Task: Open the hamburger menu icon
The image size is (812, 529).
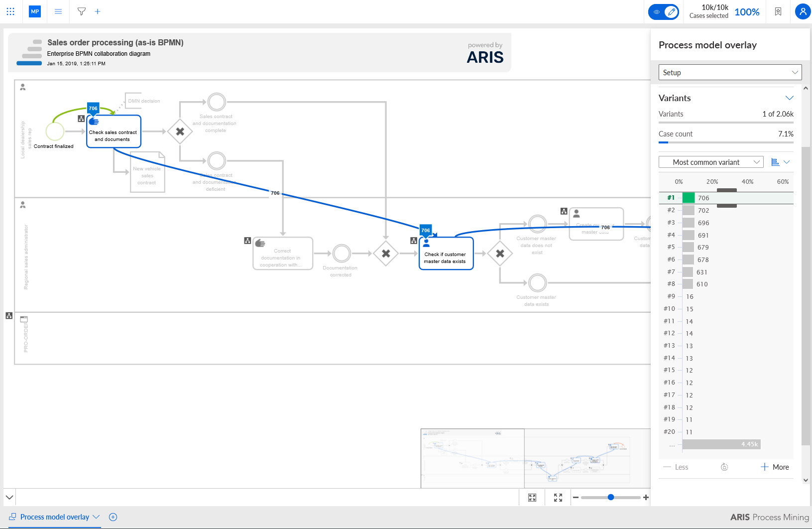Action: coord(58,11)
